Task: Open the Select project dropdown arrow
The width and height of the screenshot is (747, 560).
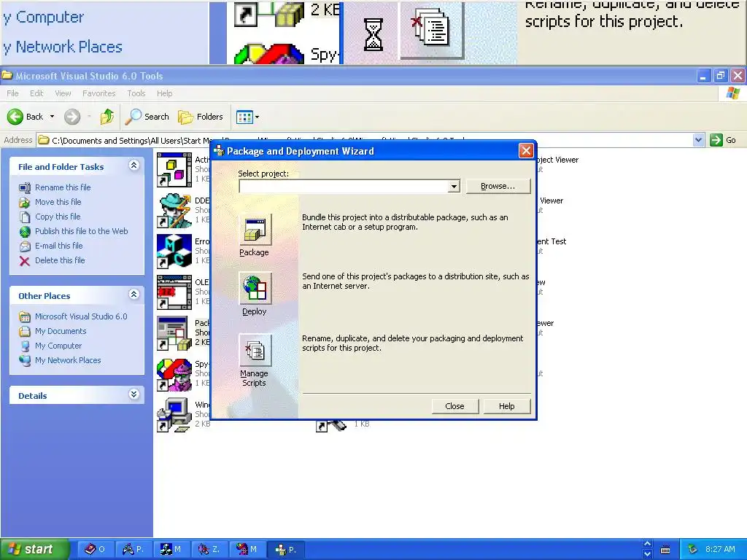Action: click(x=454, y=186)
